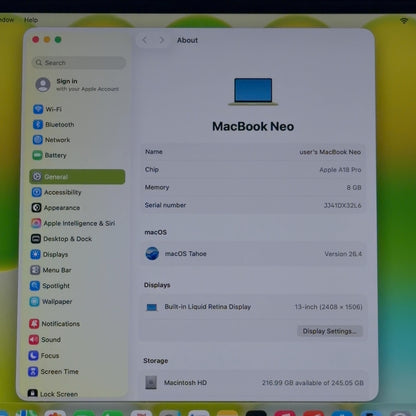The image size is (416, 416).
Task: Open Appearance settings
Action: coord(56,208)
